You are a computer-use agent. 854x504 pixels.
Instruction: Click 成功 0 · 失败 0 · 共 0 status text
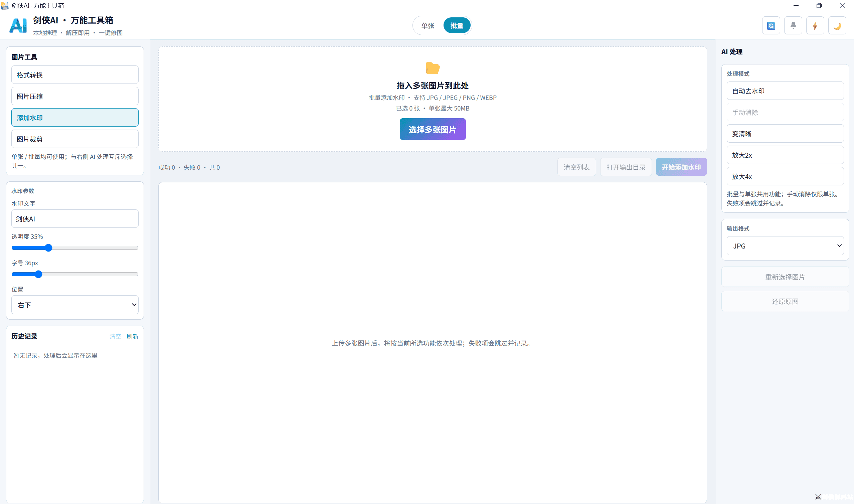(189, 167)
